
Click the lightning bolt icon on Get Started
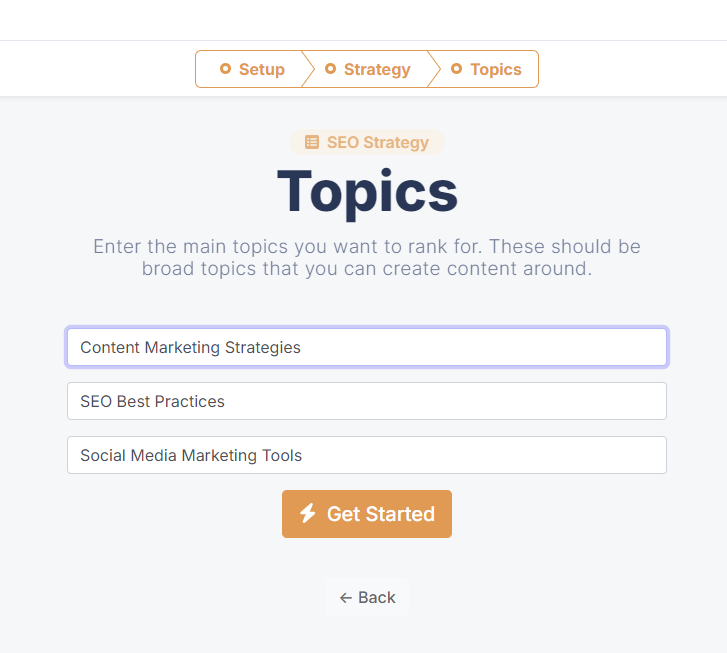click(x=308, y=514)
